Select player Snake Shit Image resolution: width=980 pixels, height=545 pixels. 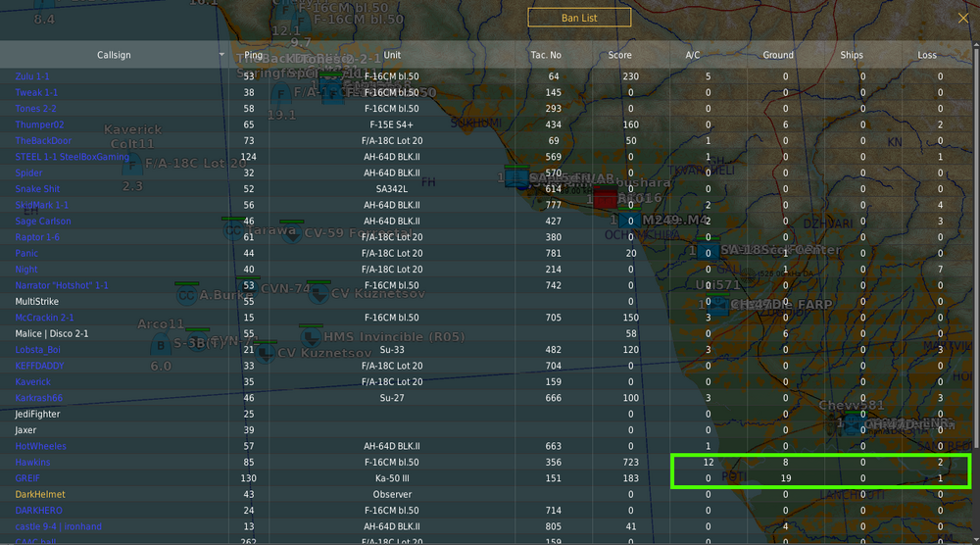[x=37, y=189]
